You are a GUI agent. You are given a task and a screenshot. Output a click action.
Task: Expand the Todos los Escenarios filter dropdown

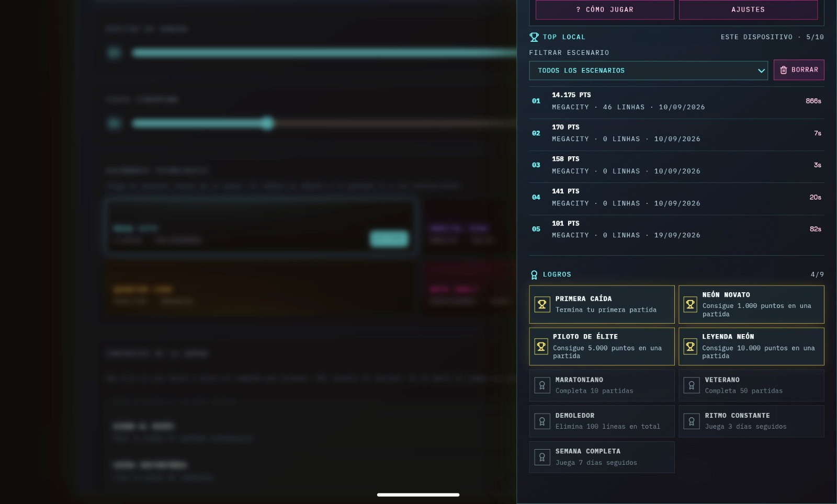coord(648,71)
